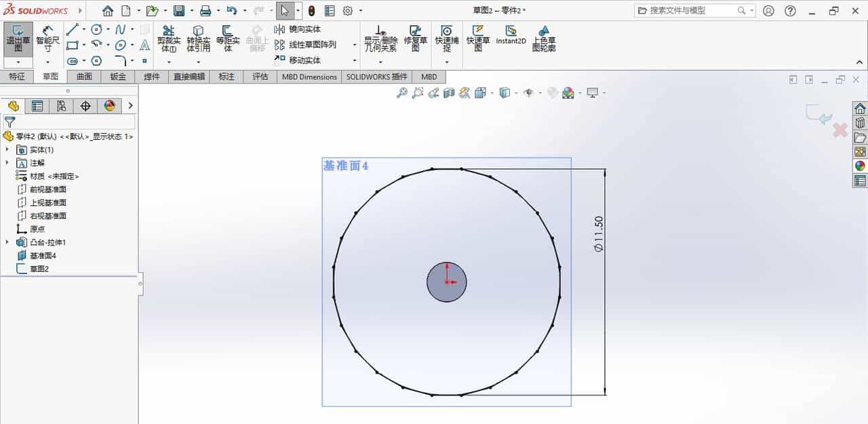Open the 评估 (Evaluate) tab
Screen dimensions: 868x424
(x=260, y=77)
